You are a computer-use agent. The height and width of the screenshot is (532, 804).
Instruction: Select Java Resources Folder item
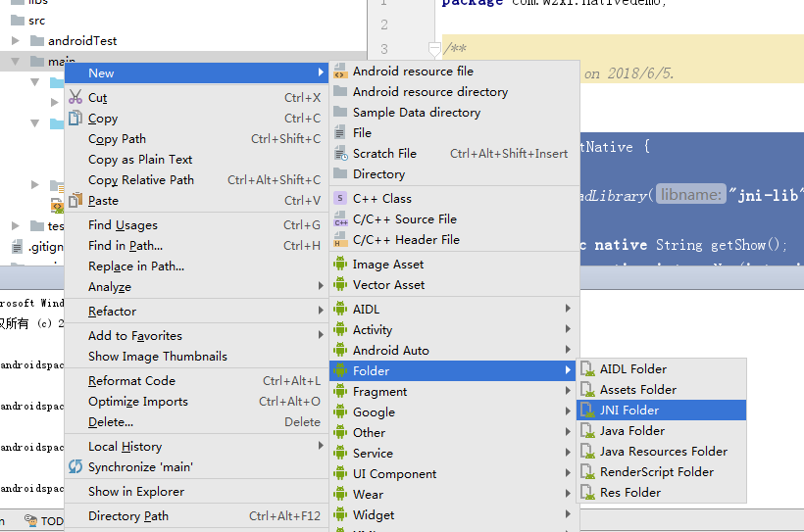click(x=662, y=451)
